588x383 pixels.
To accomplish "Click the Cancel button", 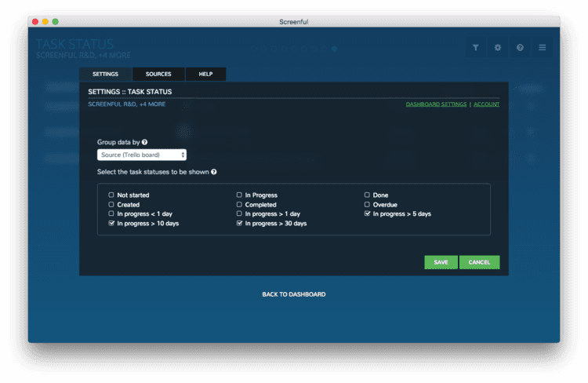I will coord(479,262).
